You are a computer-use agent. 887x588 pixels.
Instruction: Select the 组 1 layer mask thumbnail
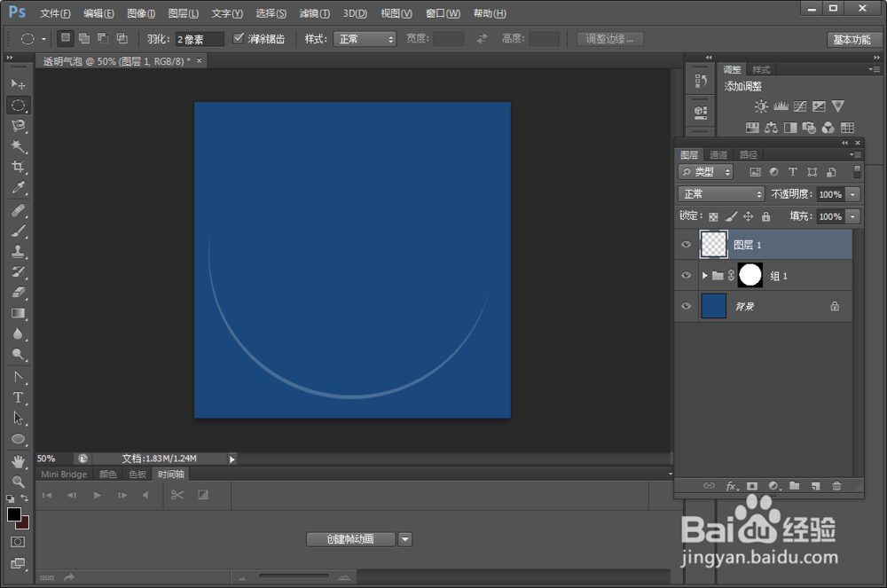tap(750, 275)
